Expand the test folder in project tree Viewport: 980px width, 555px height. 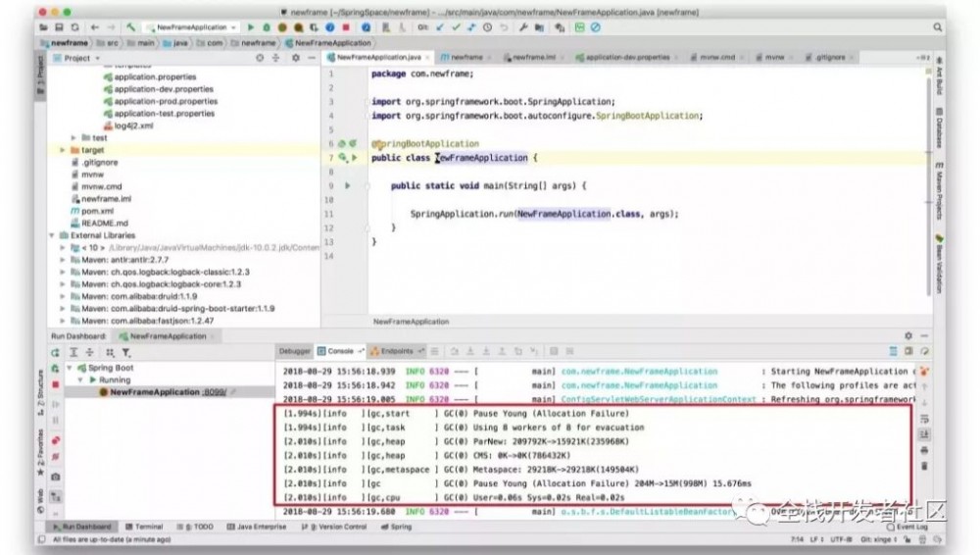73,137
